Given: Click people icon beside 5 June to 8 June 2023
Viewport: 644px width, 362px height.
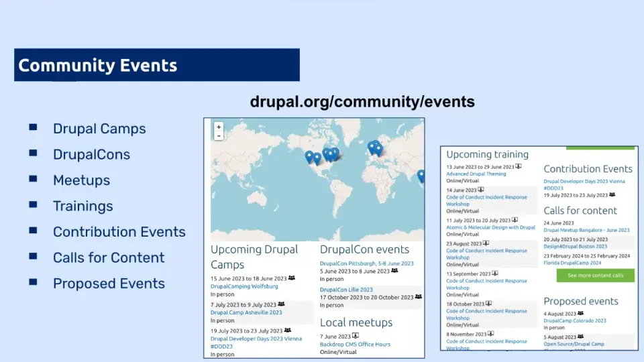Looking at the screenshot, I should coord(394,271).
